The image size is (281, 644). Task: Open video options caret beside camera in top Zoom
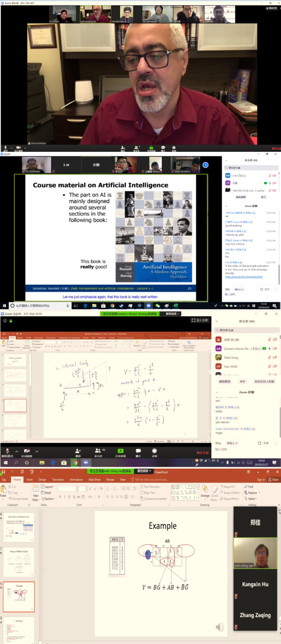click(25, 148)
